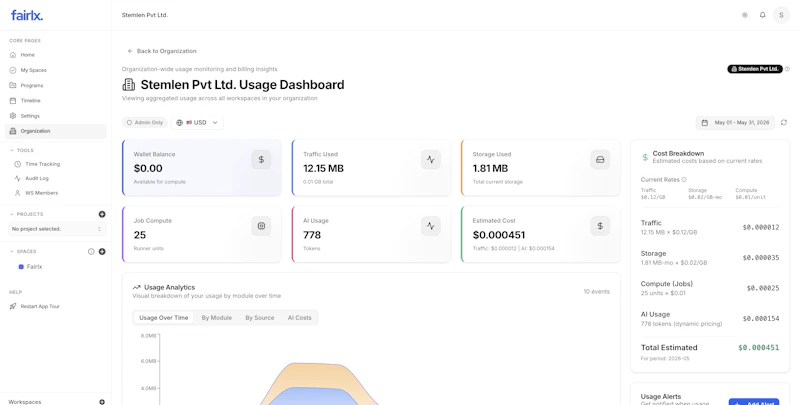Select Usage Over Time tab
Viewport: 800px width, 405px height.
tap(163, 318)
